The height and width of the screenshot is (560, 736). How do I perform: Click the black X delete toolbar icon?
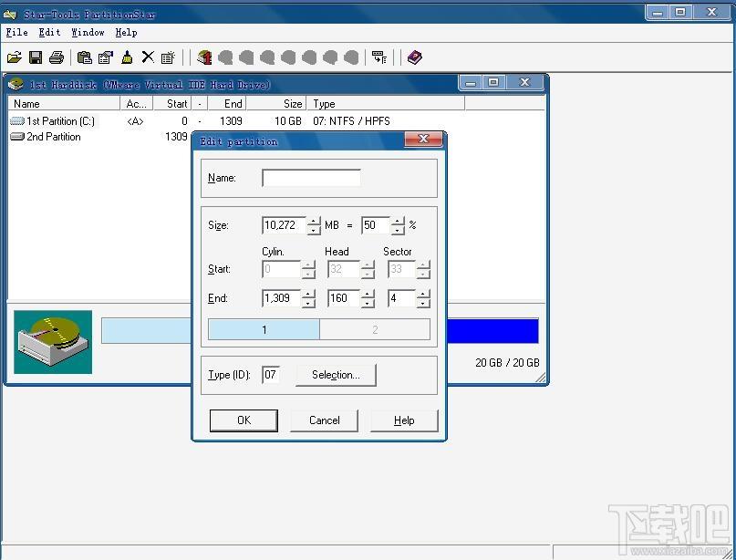[x=148, y=57]
